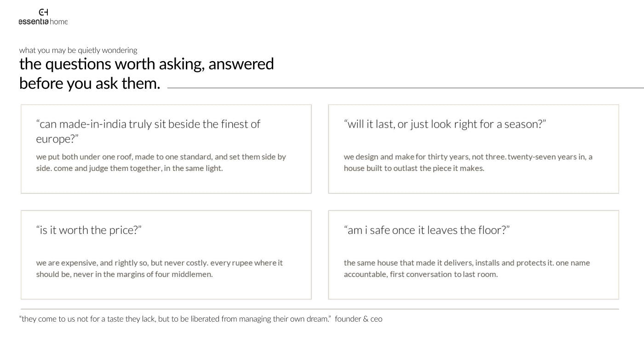Screen dimensions: 644x362
Task: Select the 'thirty years, not three' answer text
Action: pyautogui.click(x=468, y=162)
